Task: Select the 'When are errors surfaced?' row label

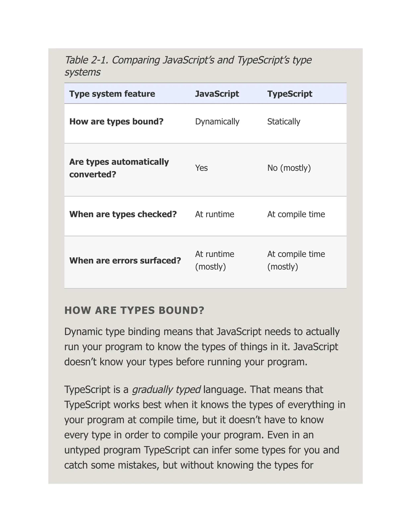Action: pos(125,261)
